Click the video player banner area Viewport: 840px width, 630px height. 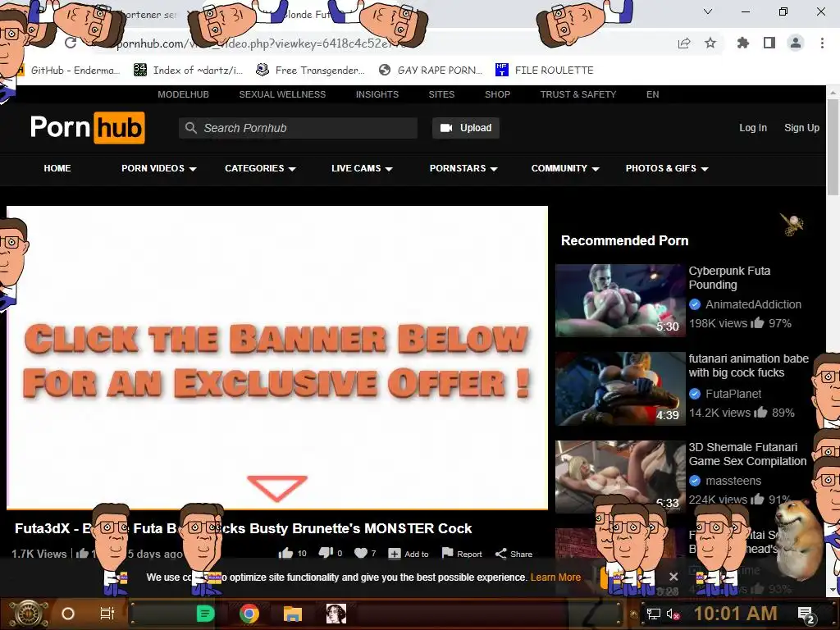(277, 358)
